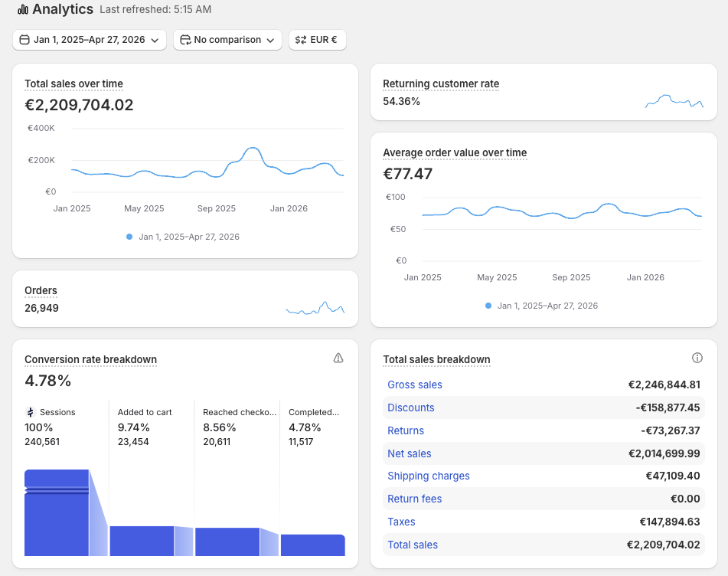Viewport: 728px width, 576px height.
Task: Open the Returning customer rate report
Action: click(x=441, y=83)
